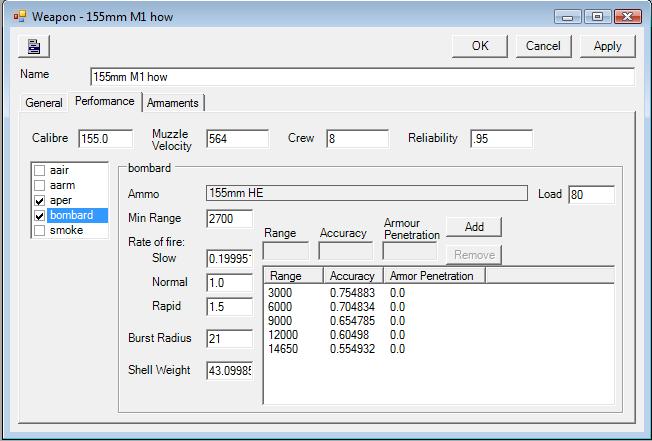652x441 pixels.
Task: Click the Add button
Action: (474, 227)
